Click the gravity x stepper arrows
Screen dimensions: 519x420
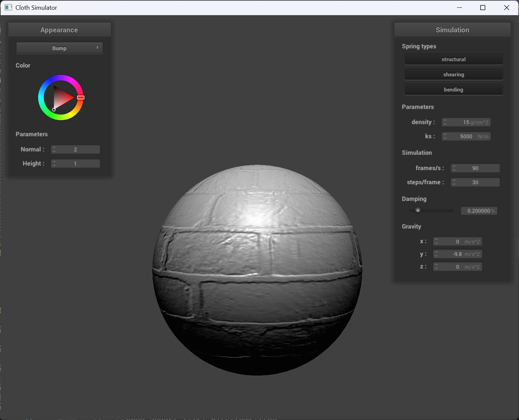tap(436, 241)
